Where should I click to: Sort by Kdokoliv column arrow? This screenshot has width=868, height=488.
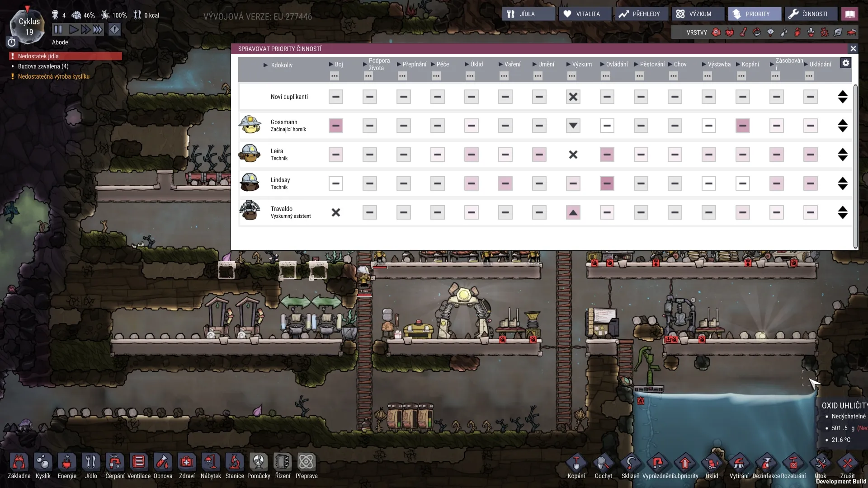[x=266, y=65]
